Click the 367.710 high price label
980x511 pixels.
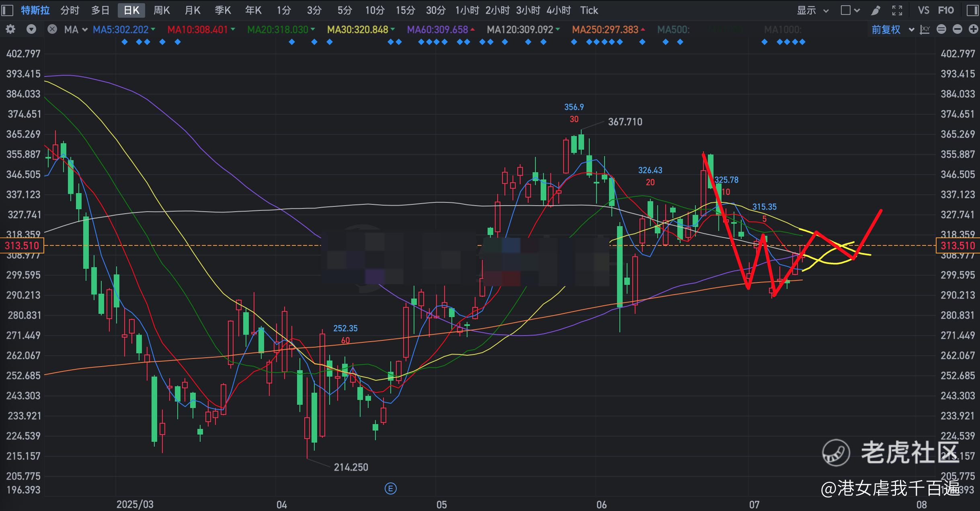[x=625, y=122]
